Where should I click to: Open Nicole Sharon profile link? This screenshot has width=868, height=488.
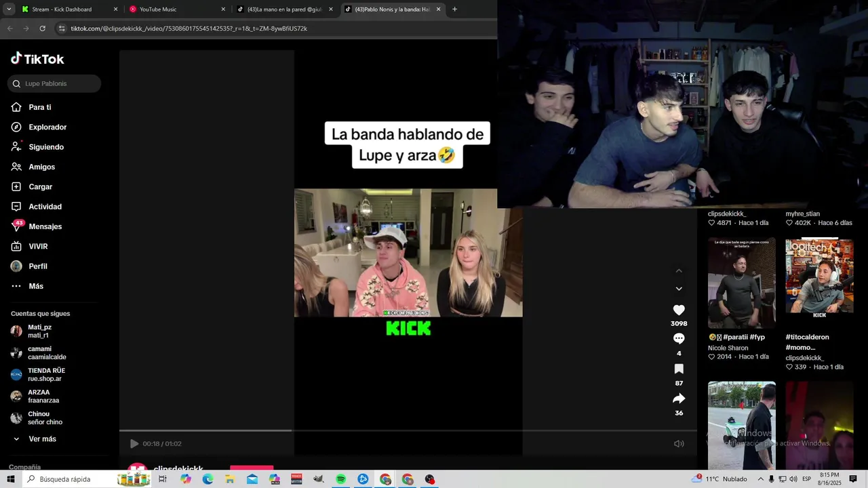tap(728, 348)
